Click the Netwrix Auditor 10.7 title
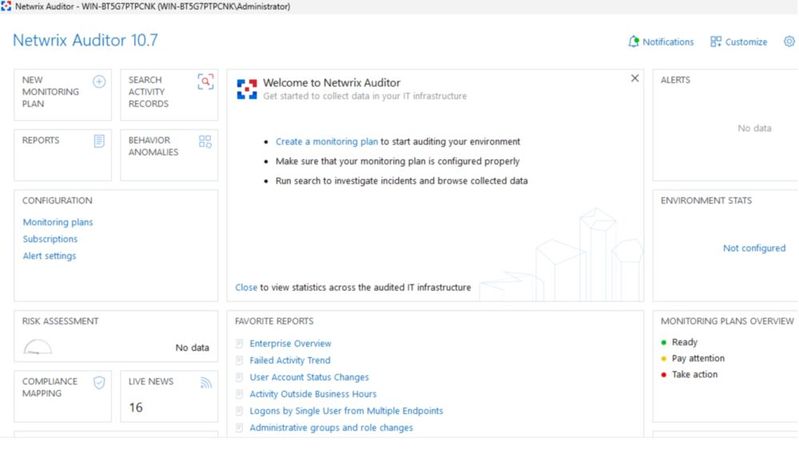Viewport: 799px width, 450px height. (x=85, y=40)
